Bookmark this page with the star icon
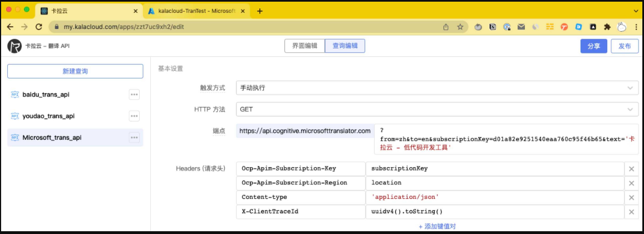The height and width of the screenshot is (234, 644). click(x=460, y=27)
